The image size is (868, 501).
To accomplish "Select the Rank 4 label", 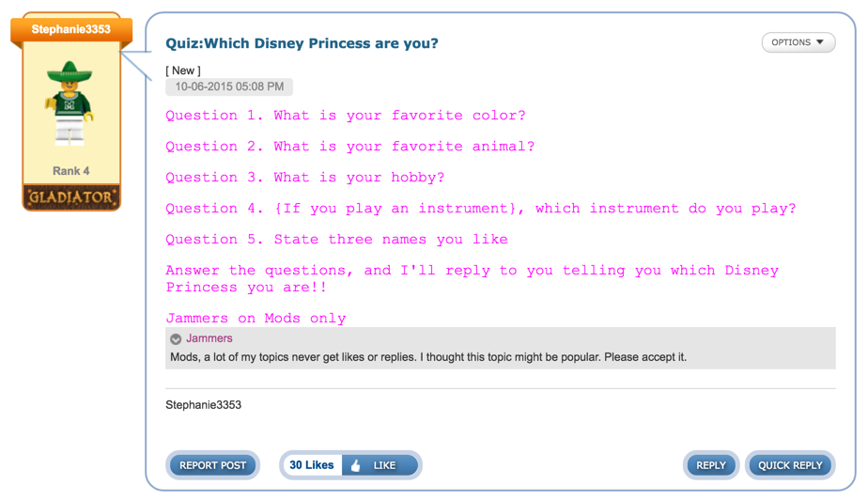I will (71, 171).
